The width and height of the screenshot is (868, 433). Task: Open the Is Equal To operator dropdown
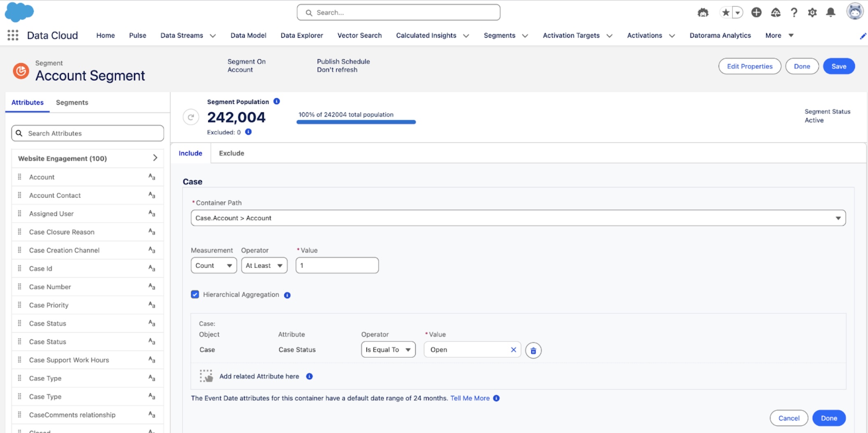point(388,349)
